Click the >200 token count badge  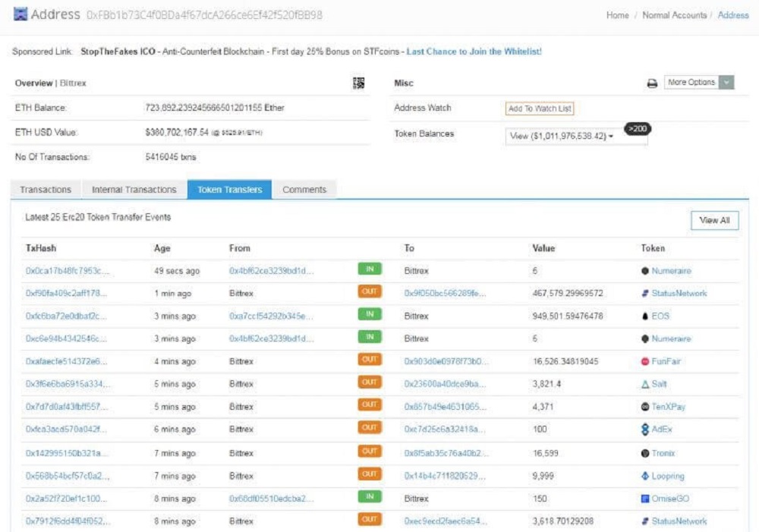[x=638, y=129]
